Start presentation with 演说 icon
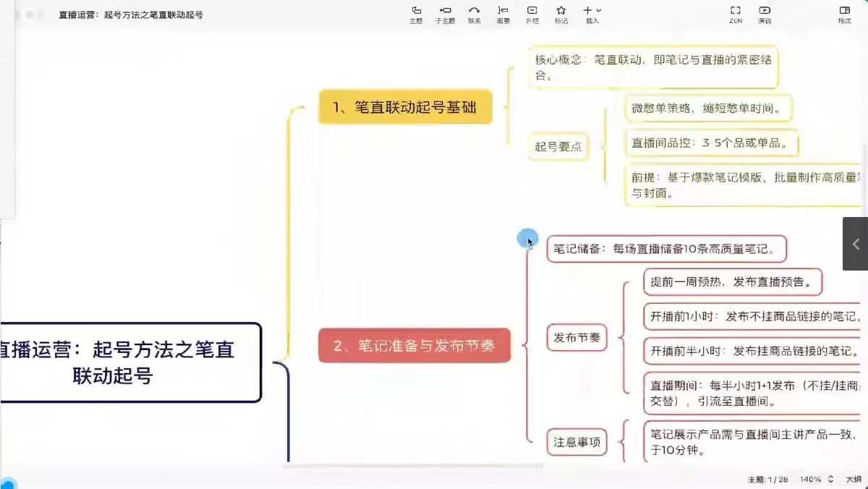The height and width of the screenshot is (489, 868). (x=765, y=14)
